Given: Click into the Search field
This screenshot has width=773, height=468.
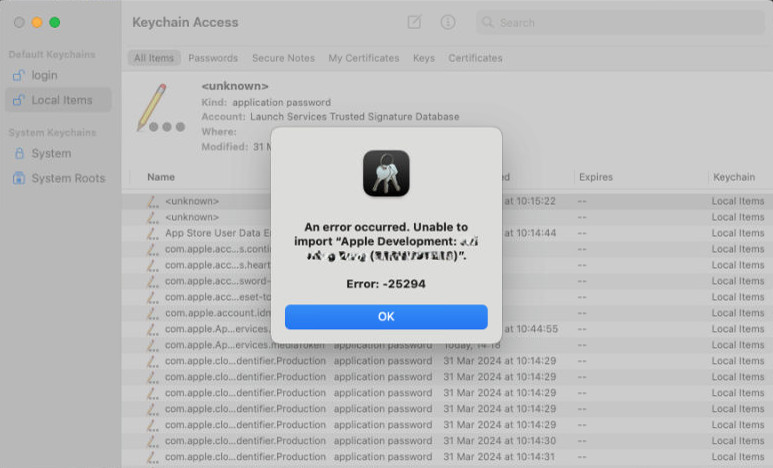Looking at the screenshot, I should [x=620, y=23].
